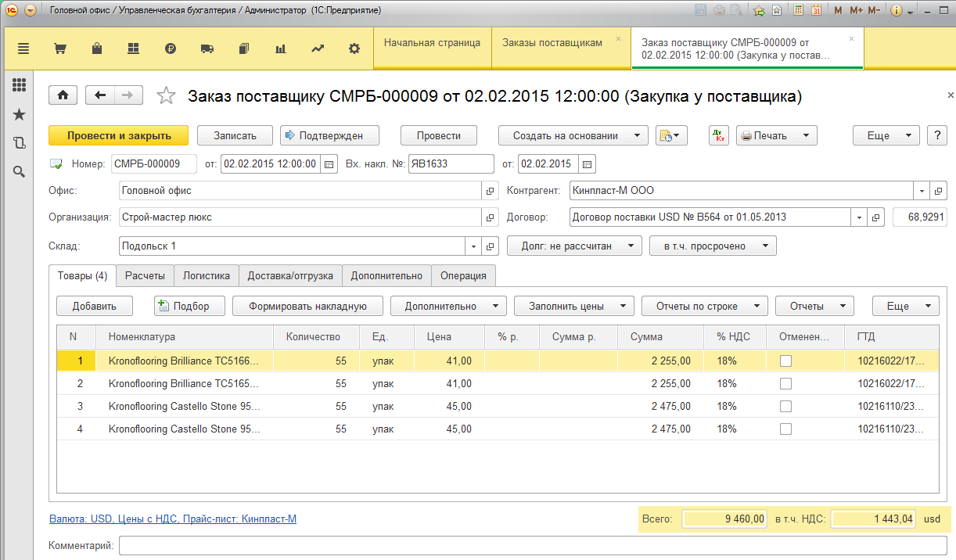Screen dimensions: 956x560
Task: Click the Формировать накладную button
Action: tap(308, 306)
